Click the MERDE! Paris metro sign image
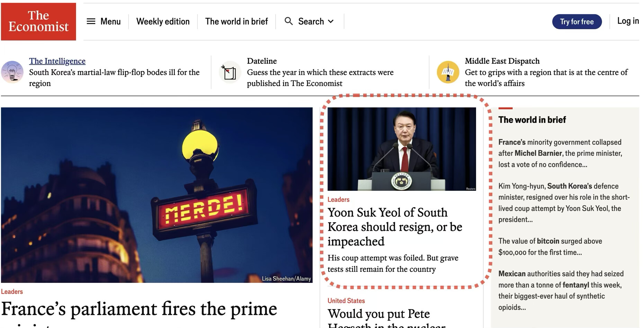The height and width of the screenshot is (328, 644). 157,195
